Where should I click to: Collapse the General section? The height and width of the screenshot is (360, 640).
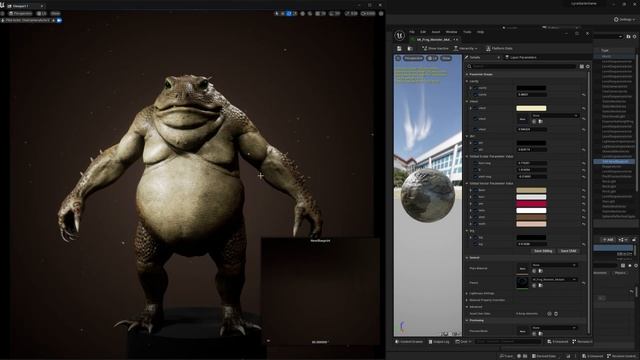[x=467, y=258]
